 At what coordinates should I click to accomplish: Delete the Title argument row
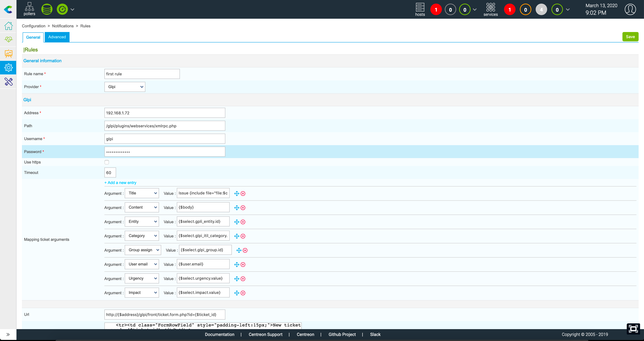click(243, 194)
